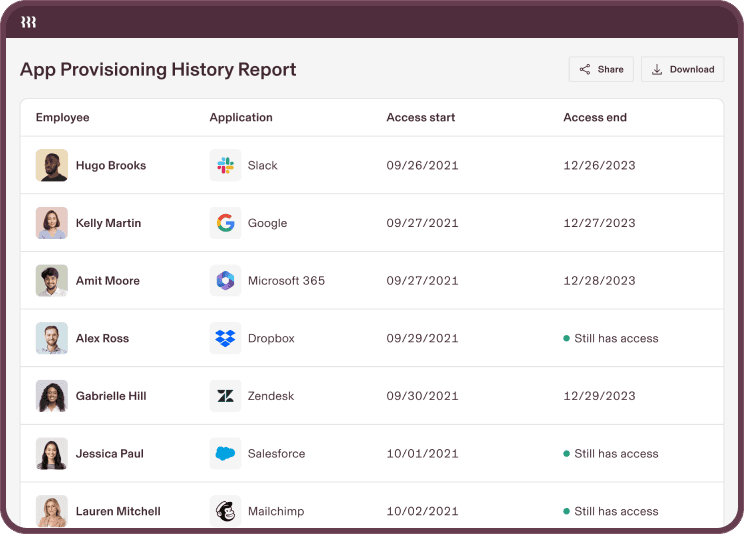Click the Dropbox app icon
The height and width of the screenshot is (534, 744).
pyautogui.click(x=226, y=339)
